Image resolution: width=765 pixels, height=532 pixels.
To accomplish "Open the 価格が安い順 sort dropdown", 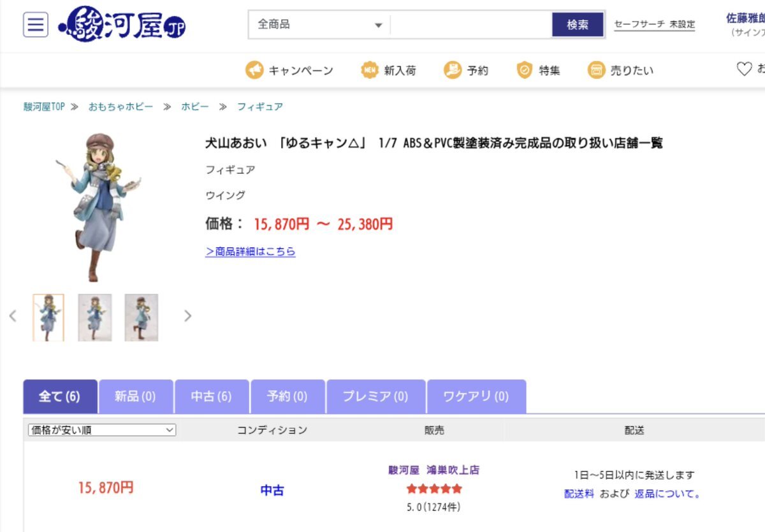I will click(101, 430).
